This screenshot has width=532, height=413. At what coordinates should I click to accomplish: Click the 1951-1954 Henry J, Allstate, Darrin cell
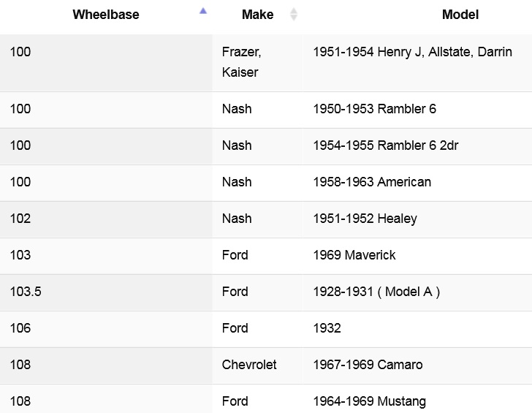point(412,53)
